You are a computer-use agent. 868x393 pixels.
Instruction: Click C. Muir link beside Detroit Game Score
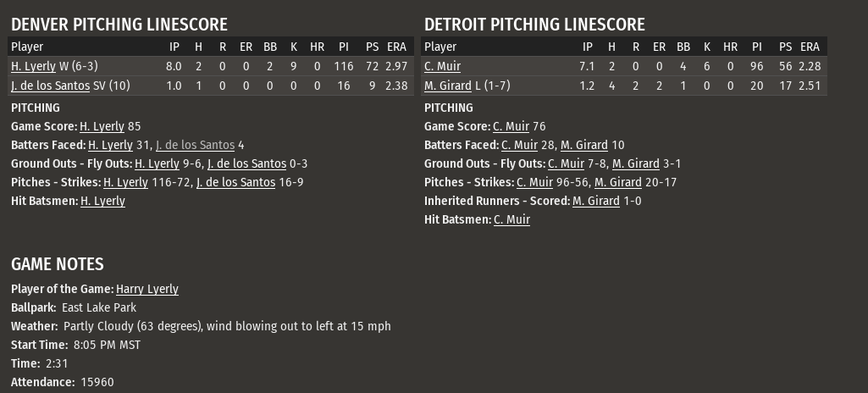pyautogui.click(x=511, y=126)
